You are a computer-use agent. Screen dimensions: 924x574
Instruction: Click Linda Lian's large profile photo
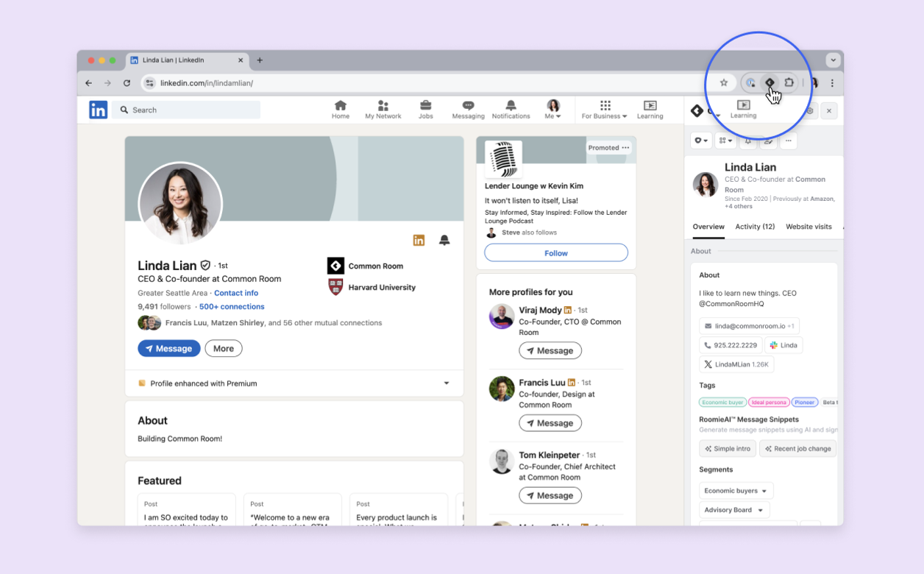180,203
